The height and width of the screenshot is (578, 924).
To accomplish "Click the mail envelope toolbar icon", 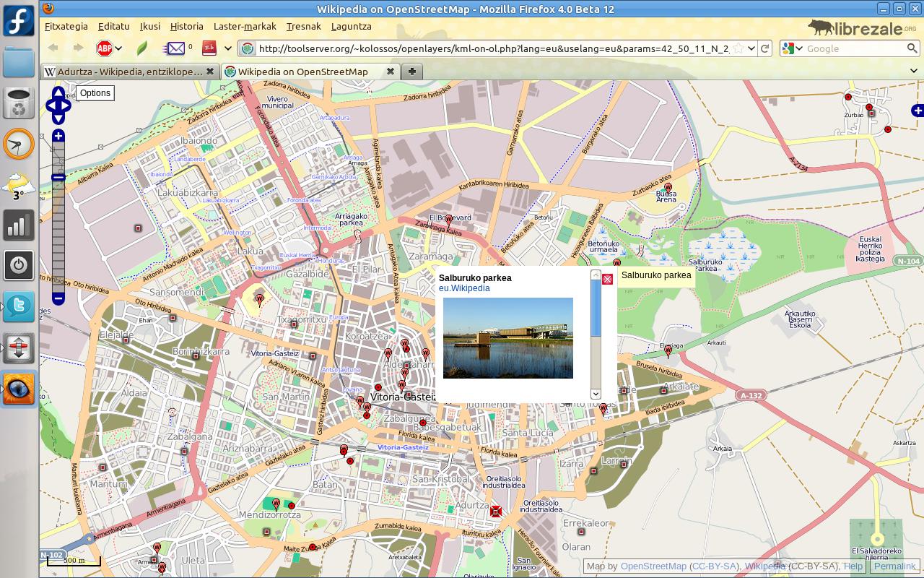I will [175, 48].
